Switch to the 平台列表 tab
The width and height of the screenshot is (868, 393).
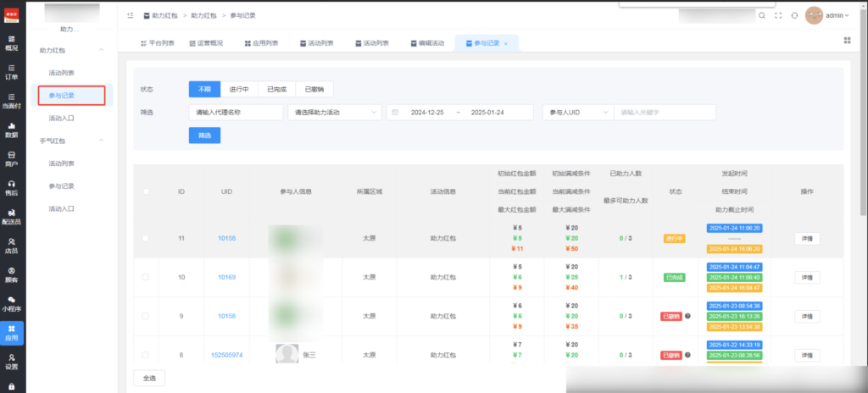pos(158,43)
